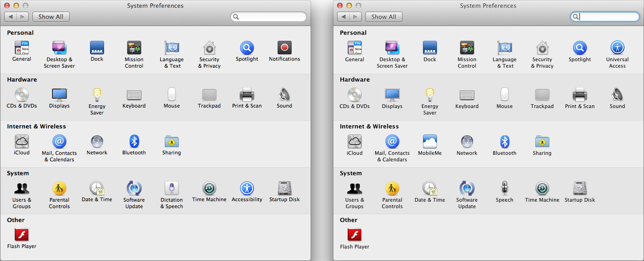The width and height of the screenshot is (644, 261).
Task: Go forward using left window's forward arrow
Action: [x=23, y=17]
